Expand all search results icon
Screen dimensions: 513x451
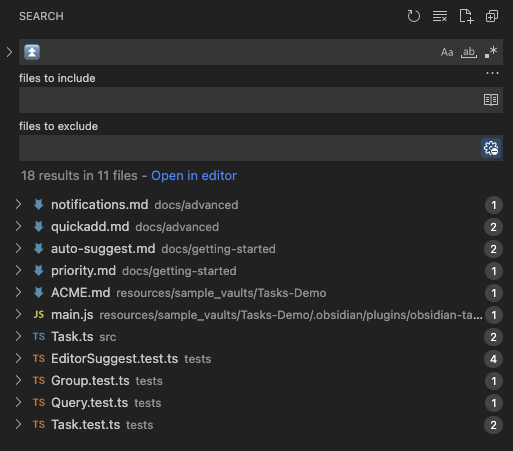(492, 16)
